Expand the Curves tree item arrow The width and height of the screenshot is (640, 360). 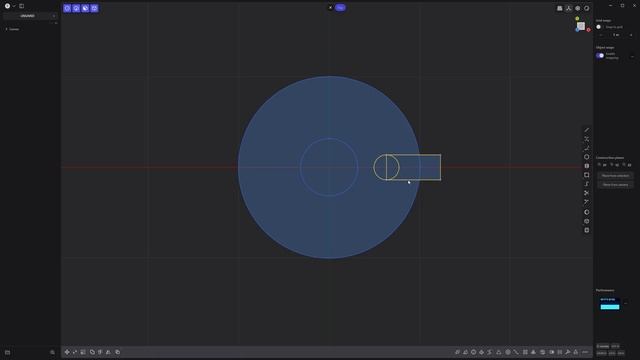pyautogui.click(x=6, y=29)
